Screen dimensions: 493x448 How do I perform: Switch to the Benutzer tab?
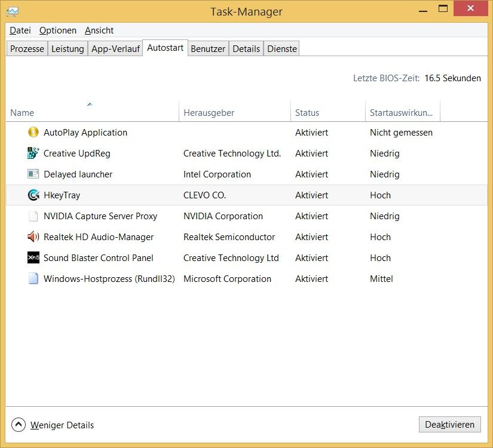[208, 49]
